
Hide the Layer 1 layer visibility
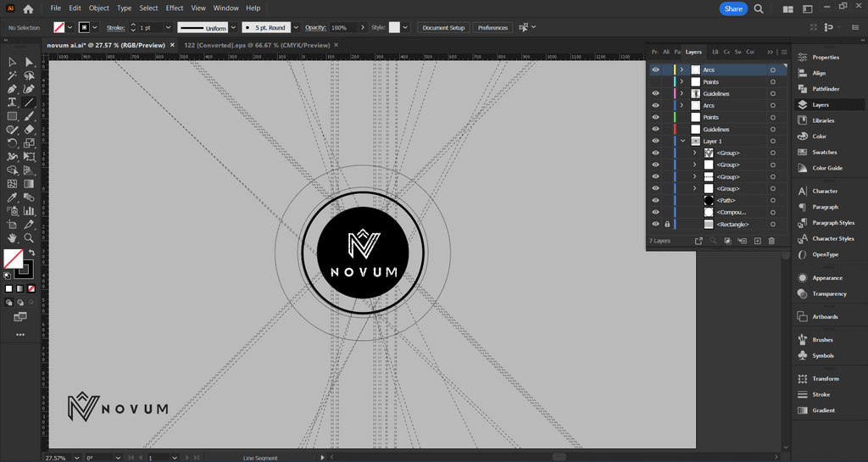[655, 141]
